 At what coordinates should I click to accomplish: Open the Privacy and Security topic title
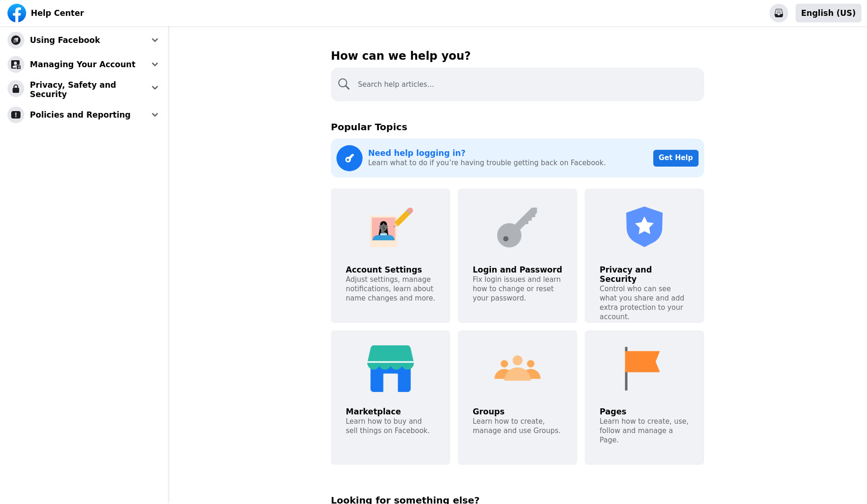tap(626, 274)
